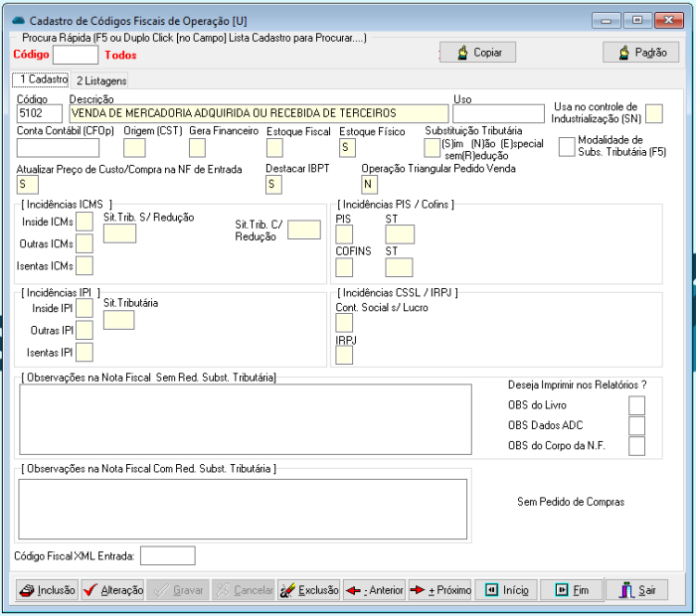
Task: Check the OBS do Corpo da N.F. box
Action: [x=636, y=447]
